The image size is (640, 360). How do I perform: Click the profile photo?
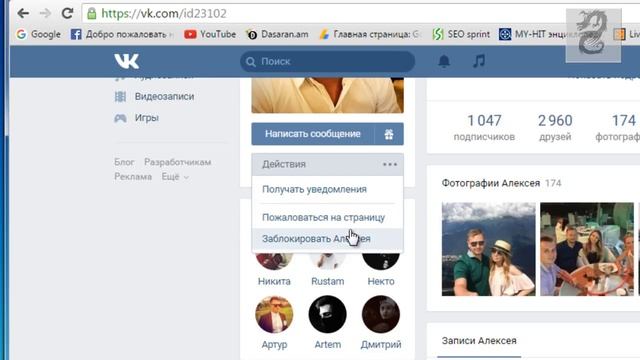[327, 95]
